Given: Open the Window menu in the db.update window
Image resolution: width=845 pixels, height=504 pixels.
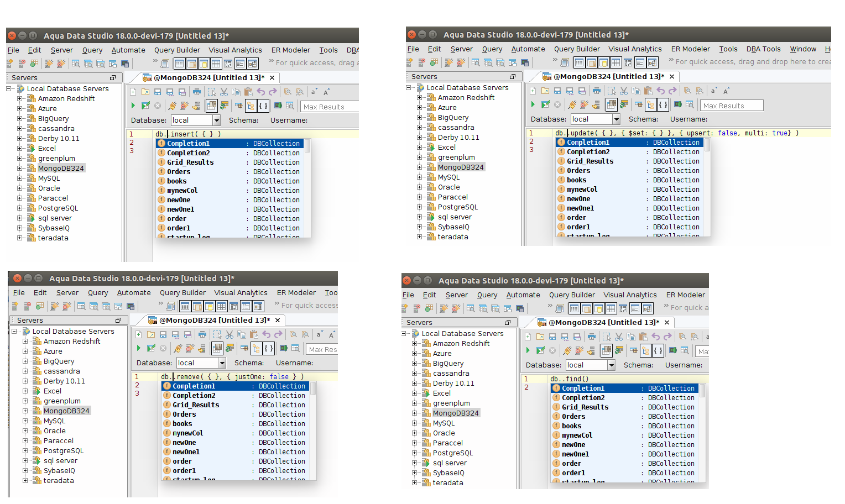Looking at the screenshot, I should pos(803,49).
